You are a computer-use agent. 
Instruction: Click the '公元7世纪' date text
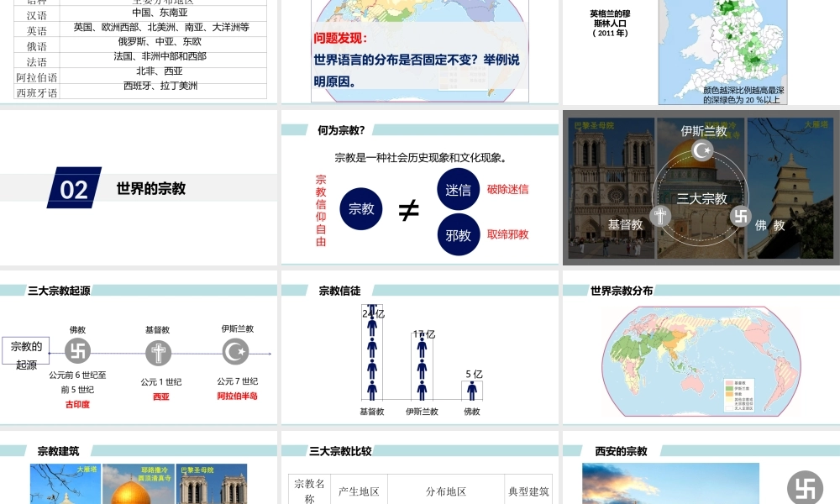(x=238, y=381)
